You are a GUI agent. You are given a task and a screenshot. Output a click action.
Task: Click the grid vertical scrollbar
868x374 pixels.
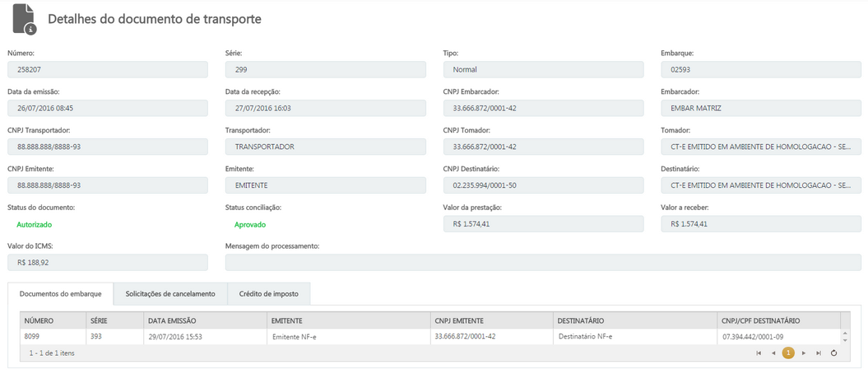(x=845, y=337)
